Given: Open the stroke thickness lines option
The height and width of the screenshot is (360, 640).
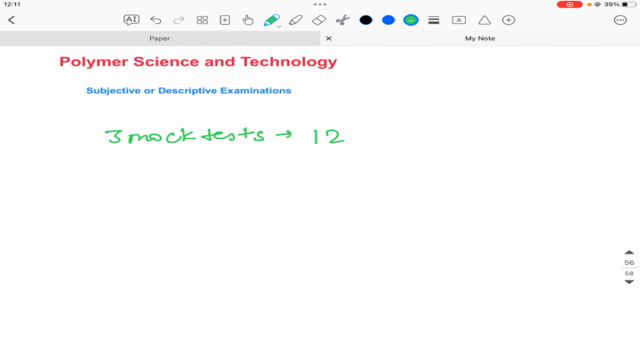Looking at the screenshot, I should (x=434, y=20).
